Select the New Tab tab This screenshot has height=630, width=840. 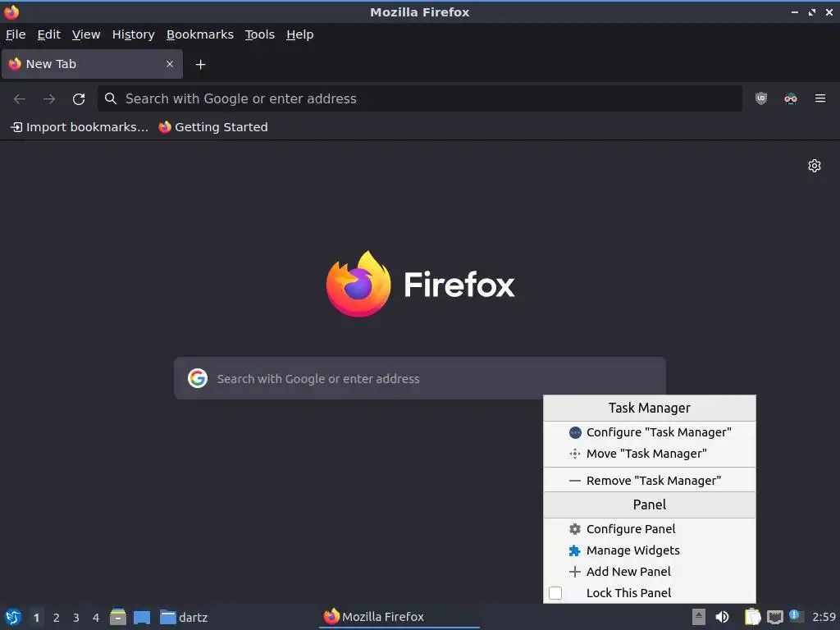[x=92, y=64]
